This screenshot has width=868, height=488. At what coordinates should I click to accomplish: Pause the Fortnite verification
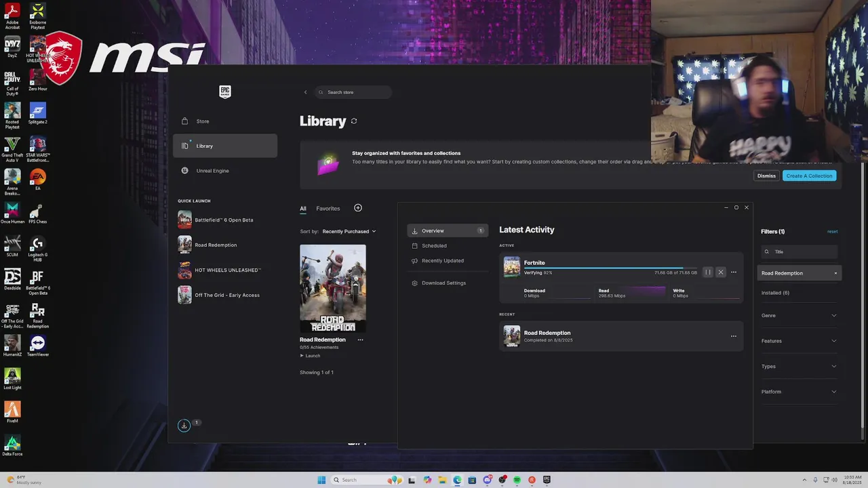708,272
